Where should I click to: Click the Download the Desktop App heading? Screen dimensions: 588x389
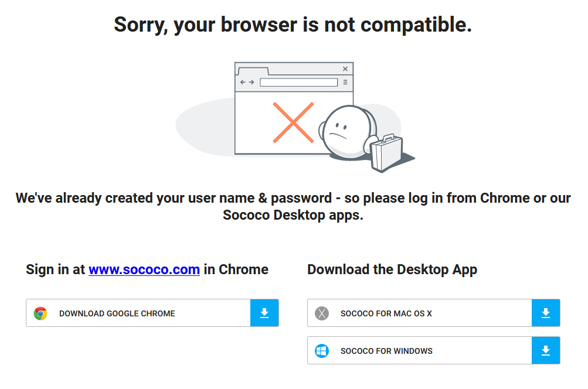click(x=392, y=269)
